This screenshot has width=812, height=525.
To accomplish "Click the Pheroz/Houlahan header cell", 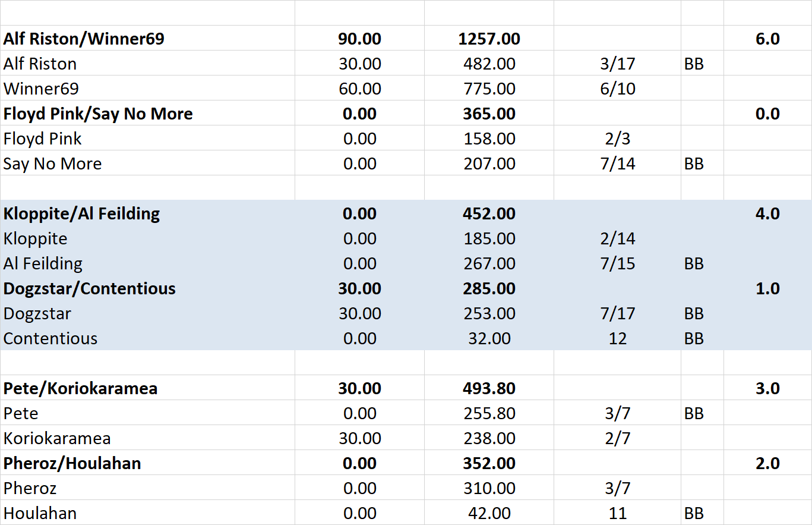I will click(x=147, y=463).
